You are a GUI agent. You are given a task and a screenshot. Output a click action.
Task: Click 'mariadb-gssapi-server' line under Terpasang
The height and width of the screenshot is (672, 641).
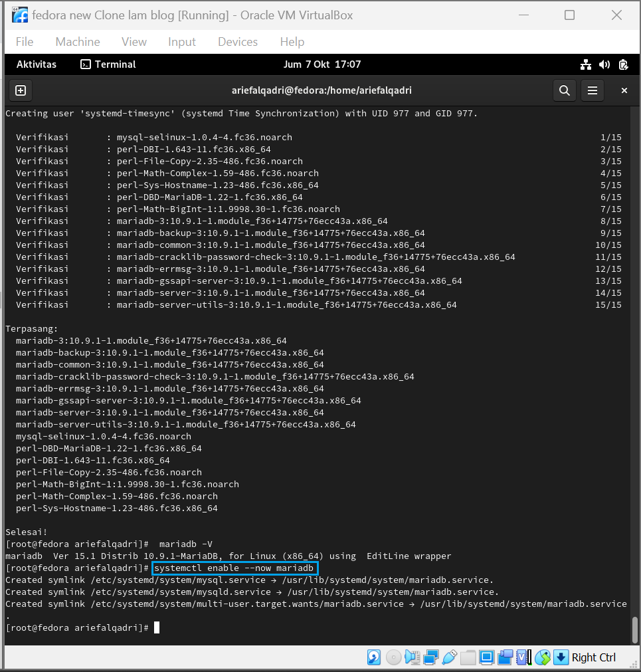point(189,400)
